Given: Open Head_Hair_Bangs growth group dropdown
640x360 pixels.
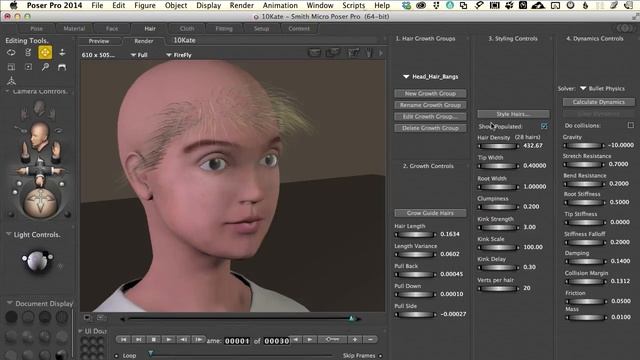Looking at the screenshot, I should (x=431, y=76).
